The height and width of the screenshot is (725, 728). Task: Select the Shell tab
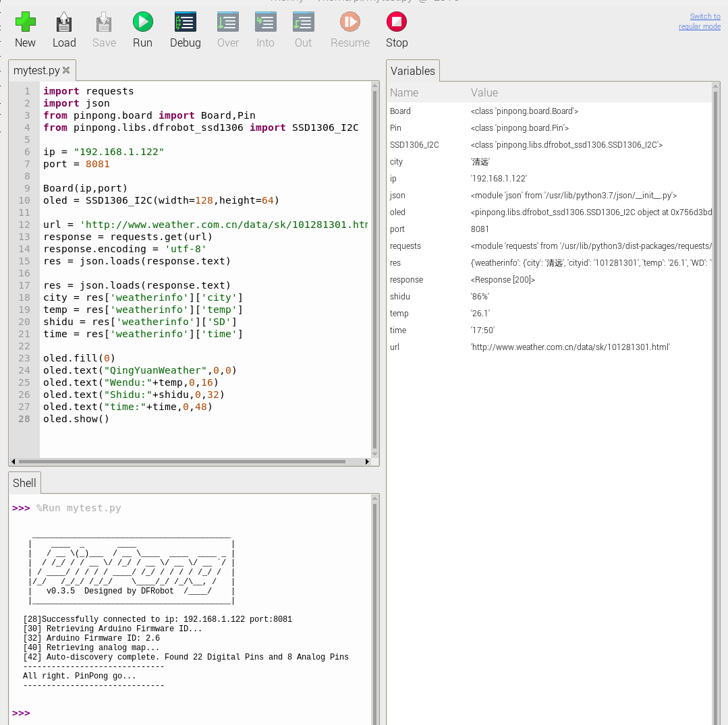click(x=24, y=483)
